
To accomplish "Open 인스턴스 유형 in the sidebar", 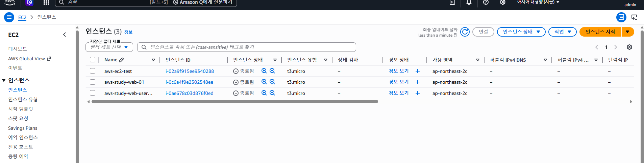I will pyautogui.click(x=23, y=99).
